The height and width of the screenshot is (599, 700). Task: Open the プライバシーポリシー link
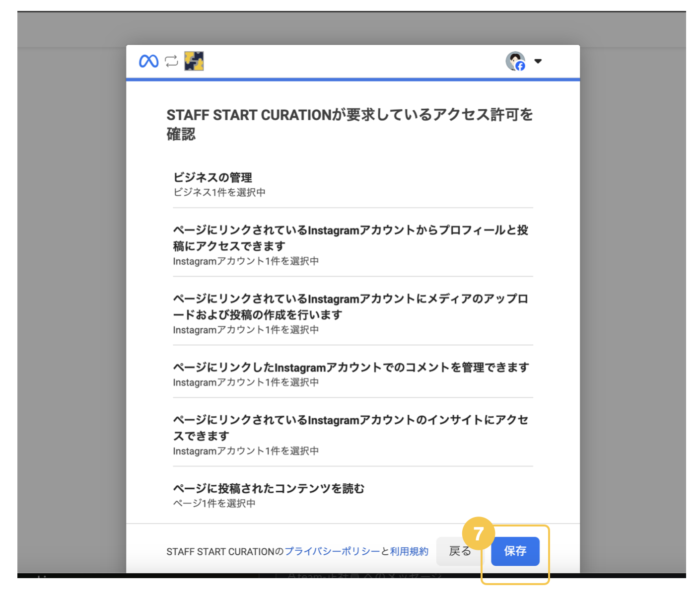click(332, 551)
